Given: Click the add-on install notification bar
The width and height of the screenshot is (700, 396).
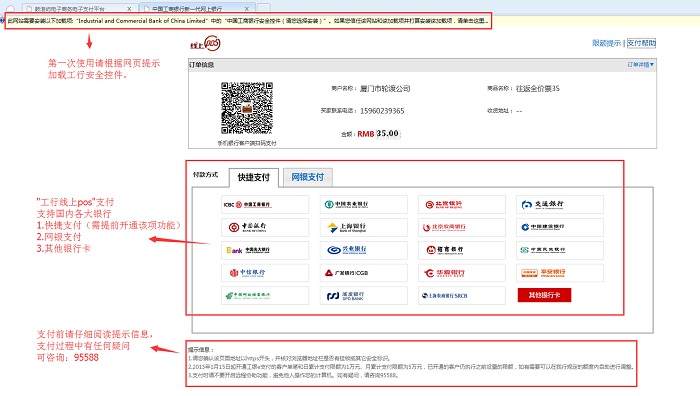Looking at the screenshot, I should (248, 21).
